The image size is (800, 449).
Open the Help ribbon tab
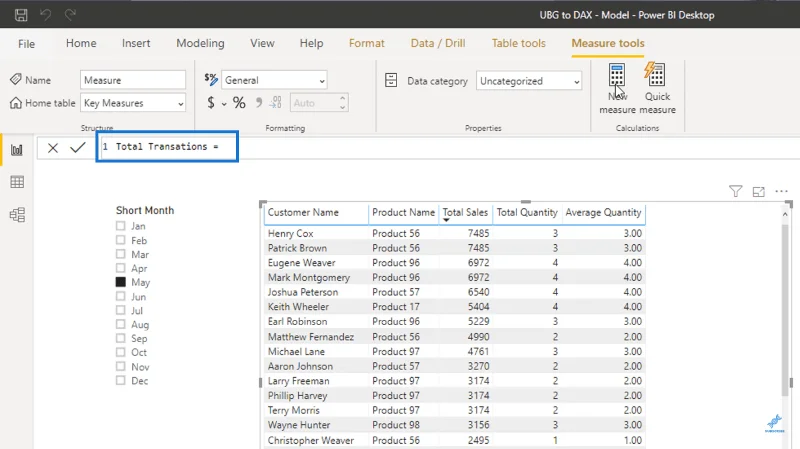[x=311, y=43]
